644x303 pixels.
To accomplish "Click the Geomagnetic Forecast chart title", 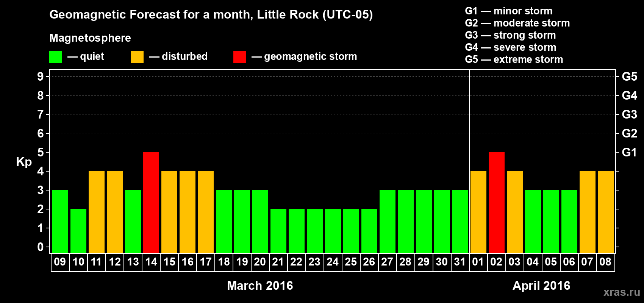I will point(211,15).
